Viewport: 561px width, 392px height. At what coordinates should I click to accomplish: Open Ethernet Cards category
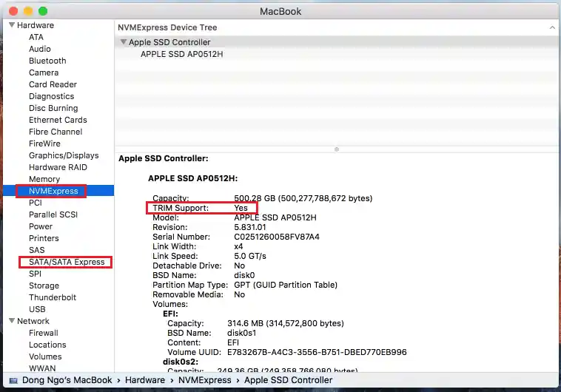[x=58, y=120]
